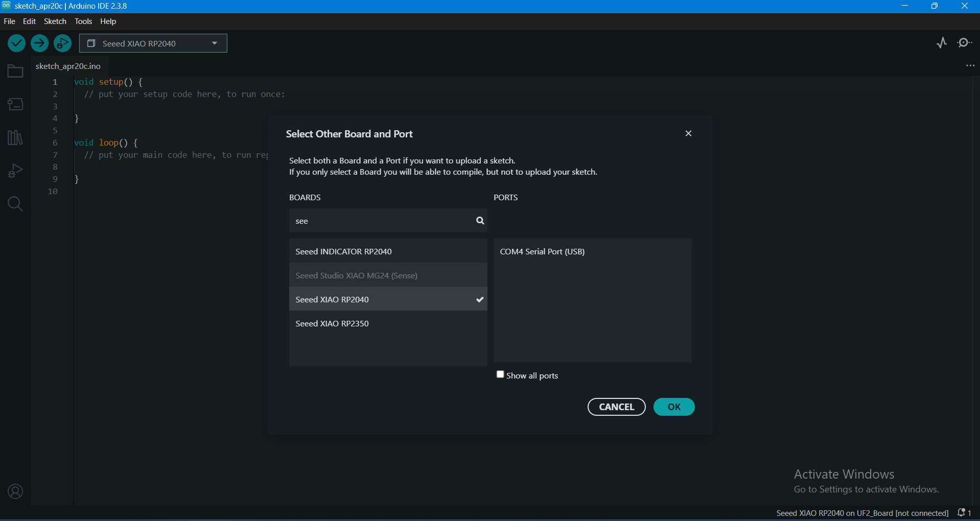Open the Tools menu

tap(83, 21)
